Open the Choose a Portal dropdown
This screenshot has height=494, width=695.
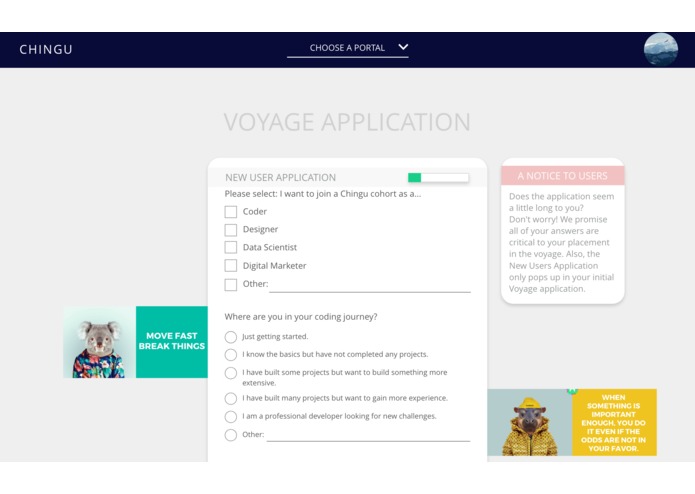(x=348, y=48)
